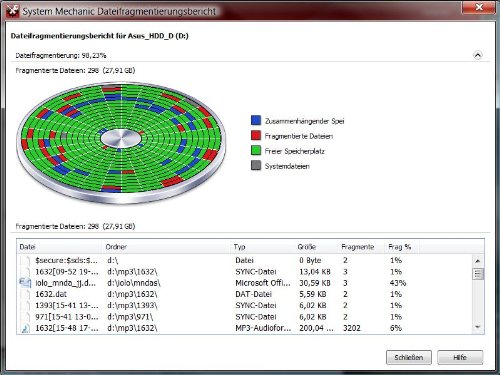Viewport: 500px width, 375px height.
Task: Click the 0 Byte size cell
Action: [310, 260]
